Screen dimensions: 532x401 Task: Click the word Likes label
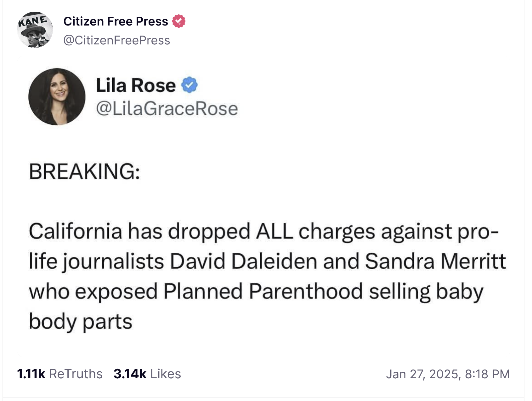[166, 374]
